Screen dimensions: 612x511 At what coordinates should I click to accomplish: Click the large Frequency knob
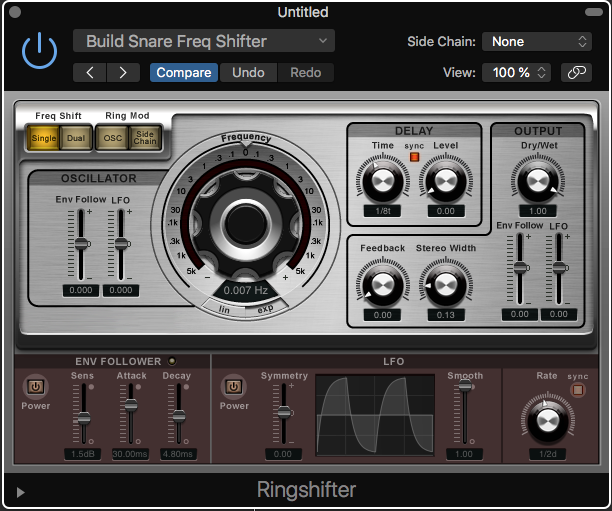pos(246,224)
